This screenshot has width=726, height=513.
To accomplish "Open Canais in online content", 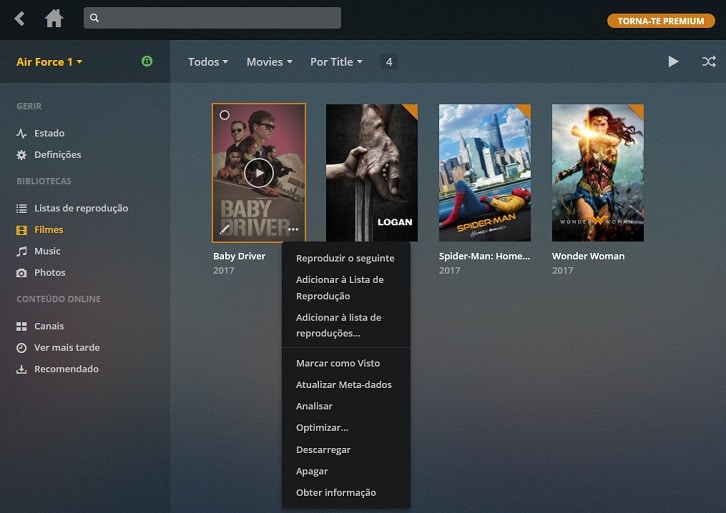I will pos(49,326).
